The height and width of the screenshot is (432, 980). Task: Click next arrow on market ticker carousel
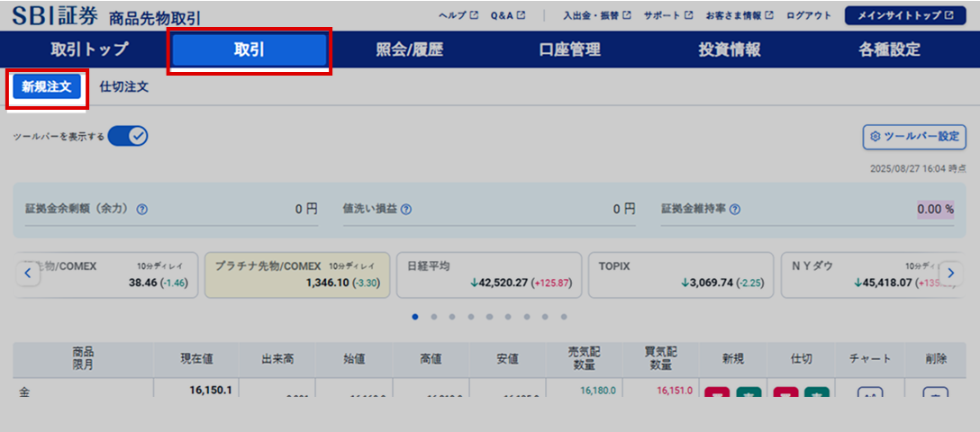pyautogui.click(x=951, y=273)
